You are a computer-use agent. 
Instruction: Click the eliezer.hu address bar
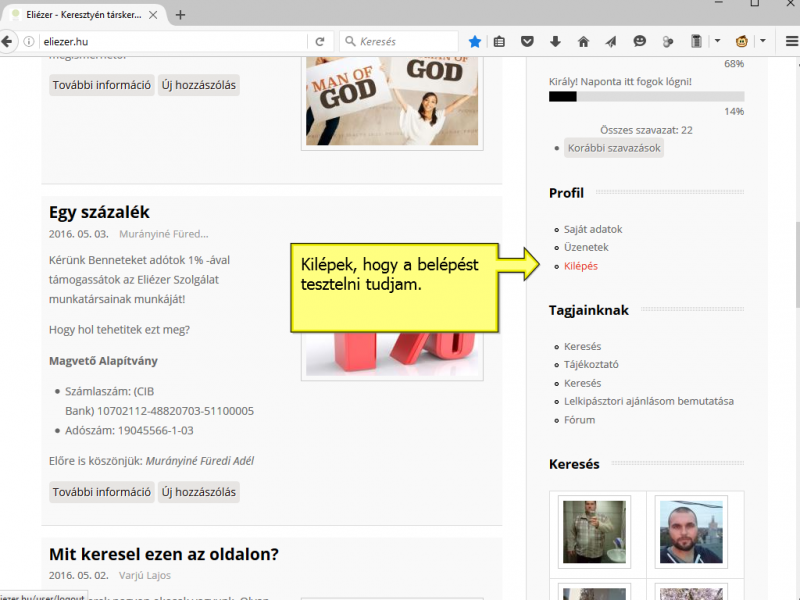173,41
